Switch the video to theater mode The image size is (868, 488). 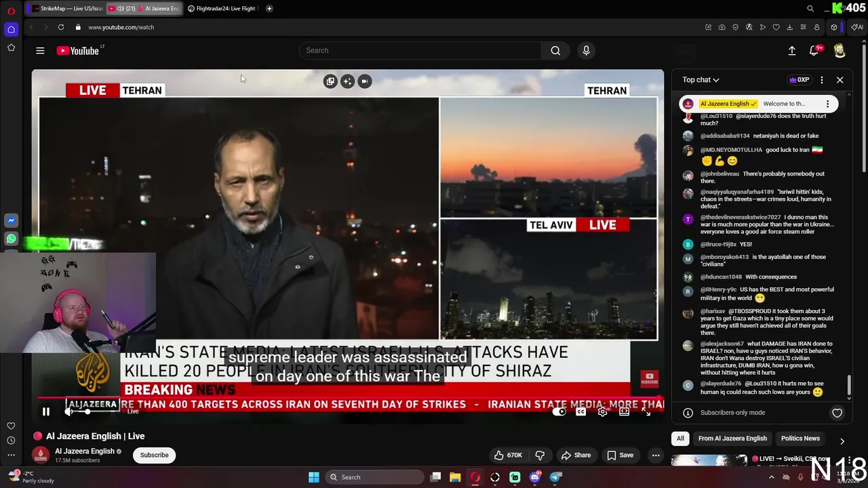(x=624, y=411)
